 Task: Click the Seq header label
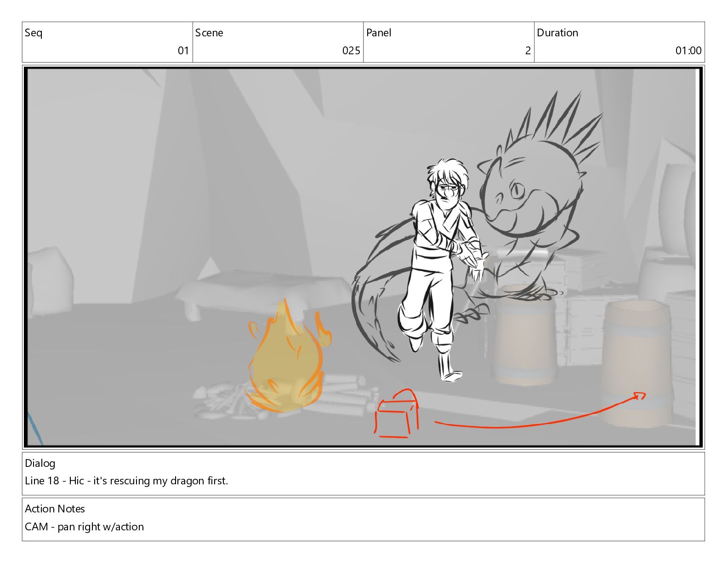(x=34, y=33)
